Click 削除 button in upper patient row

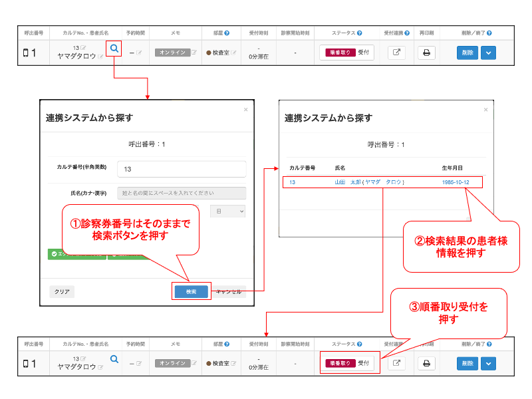coord(467,53)
